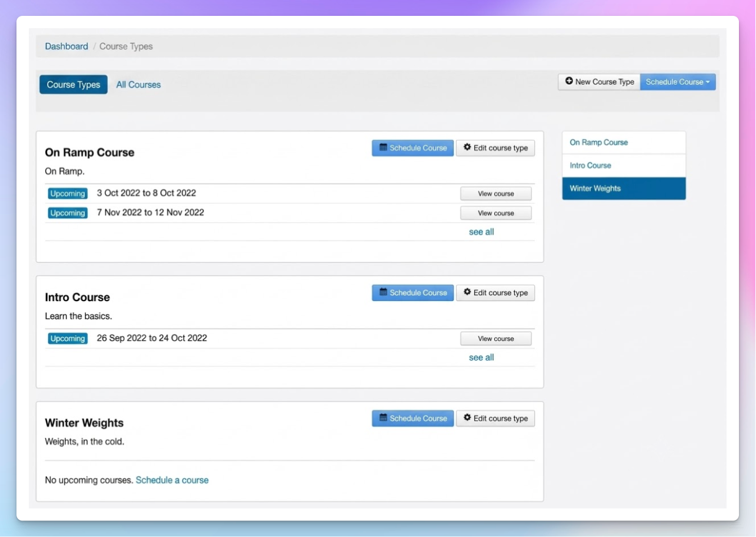The image size is (756, 537).
Task: Click gear icon in On Ramp Edit course type
Action: [467, 147]
